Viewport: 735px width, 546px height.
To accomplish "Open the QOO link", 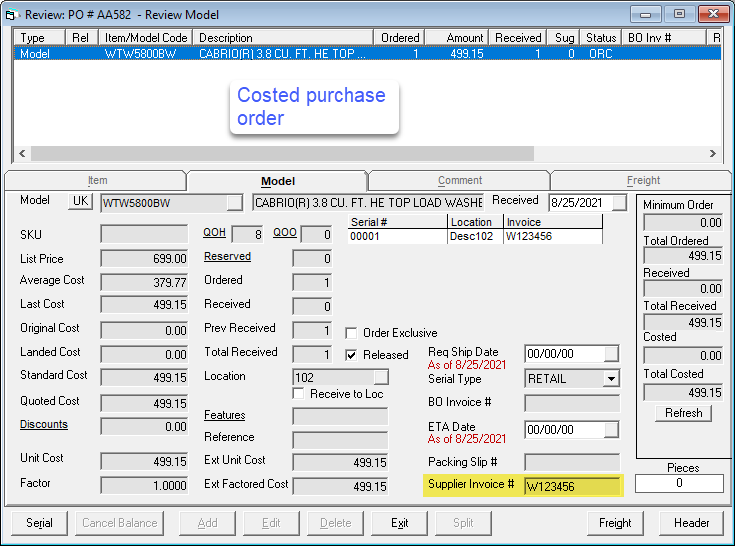I will pyautogui.click(x=285, y=232).
